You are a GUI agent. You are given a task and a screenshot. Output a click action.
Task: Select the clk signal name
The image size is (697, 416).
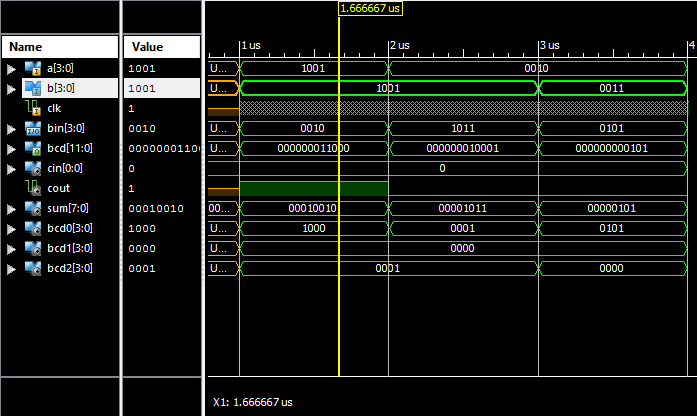point(54,108)
